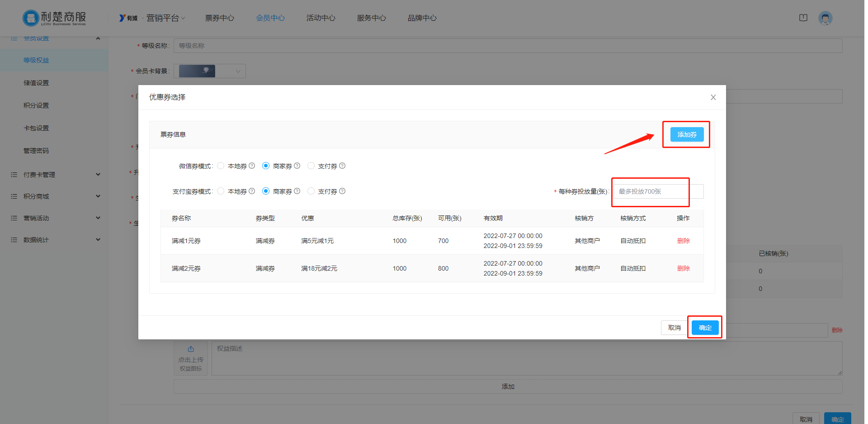Delete the 满减2元券 row
The image size is (868, 424).
tap(683, 268)
